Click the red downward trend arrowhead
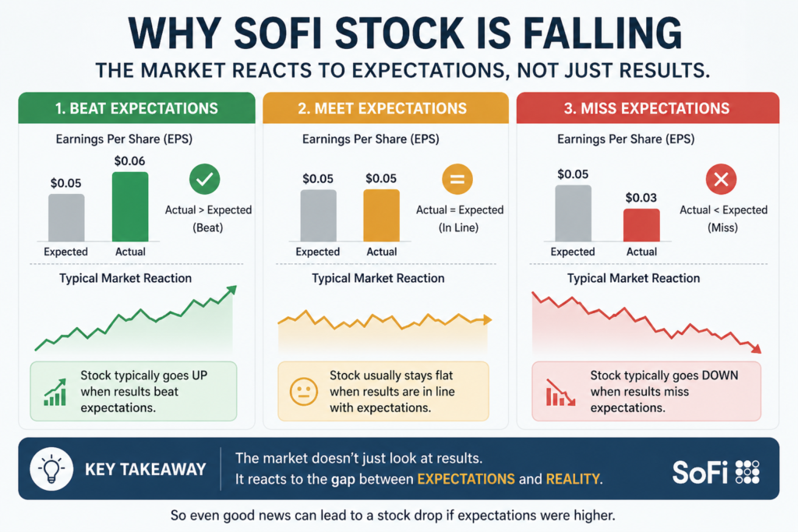 (x=756, y=348)
